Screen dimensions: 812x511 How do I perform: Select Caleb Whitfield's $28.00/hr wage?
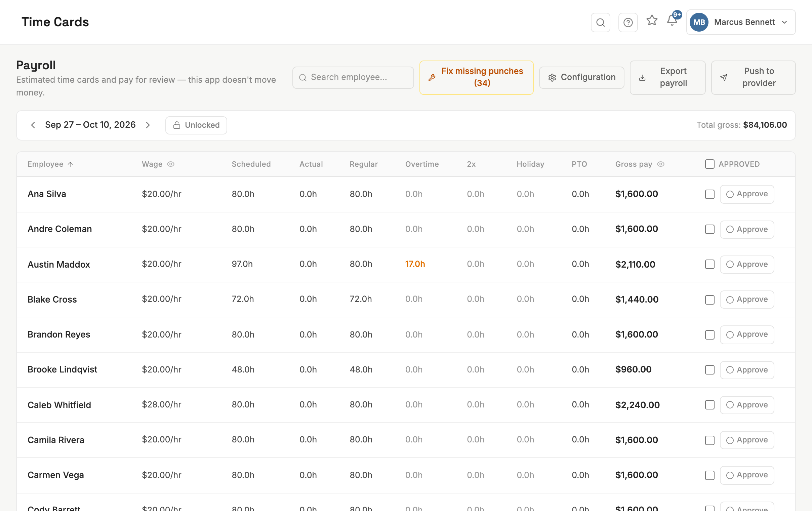(x=162, y=404)
